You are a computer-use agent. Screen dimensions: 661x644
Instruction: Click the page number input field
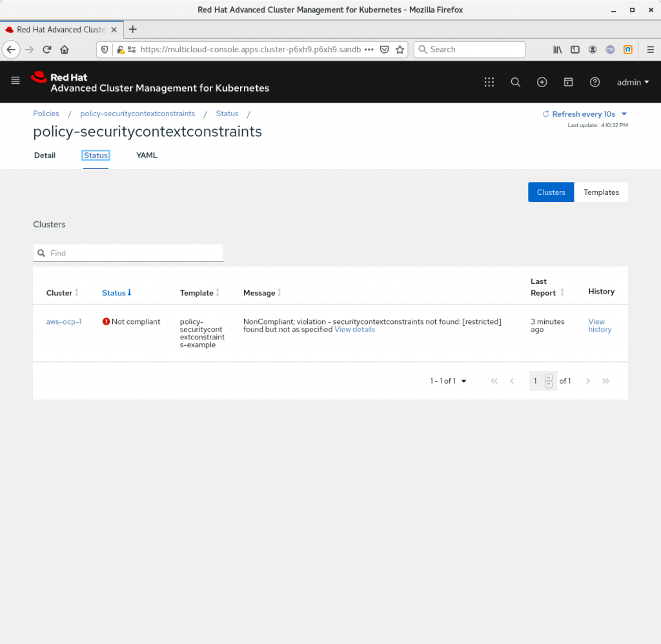click(x=536, y=381)
